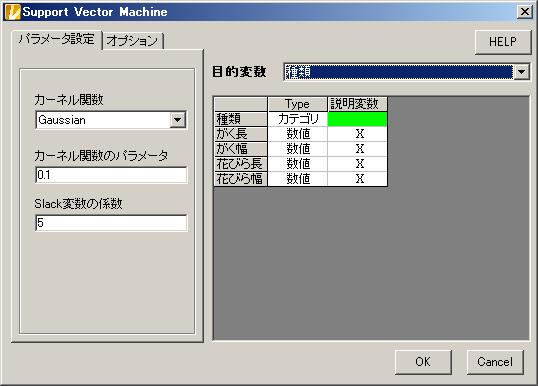Toggle the X for がく幅 説明変数
Image resolution: width=538 pixels, height=386 pixels.
(357, 149)
